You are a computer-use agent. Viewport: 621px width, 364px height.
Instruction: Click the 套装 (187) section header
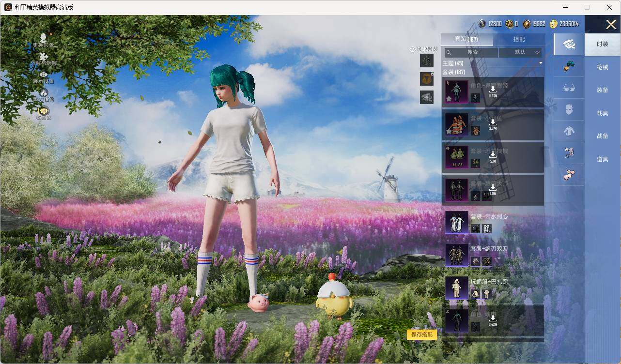click(x=454, y=72)
